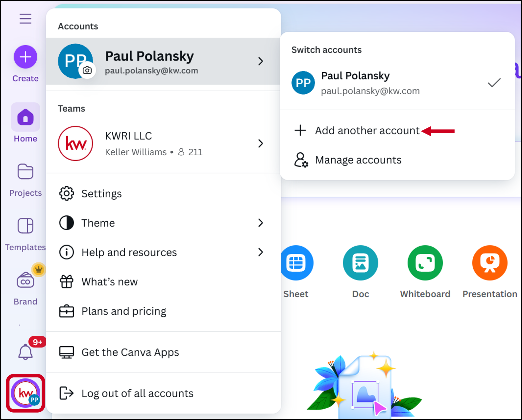
Task: Start a new Presentation design
Action: tap(489, 263)
